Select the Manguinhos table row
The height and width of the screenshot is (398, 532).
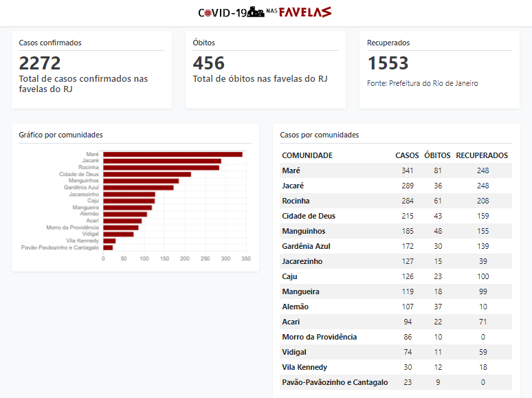click(x=395, y=231)
